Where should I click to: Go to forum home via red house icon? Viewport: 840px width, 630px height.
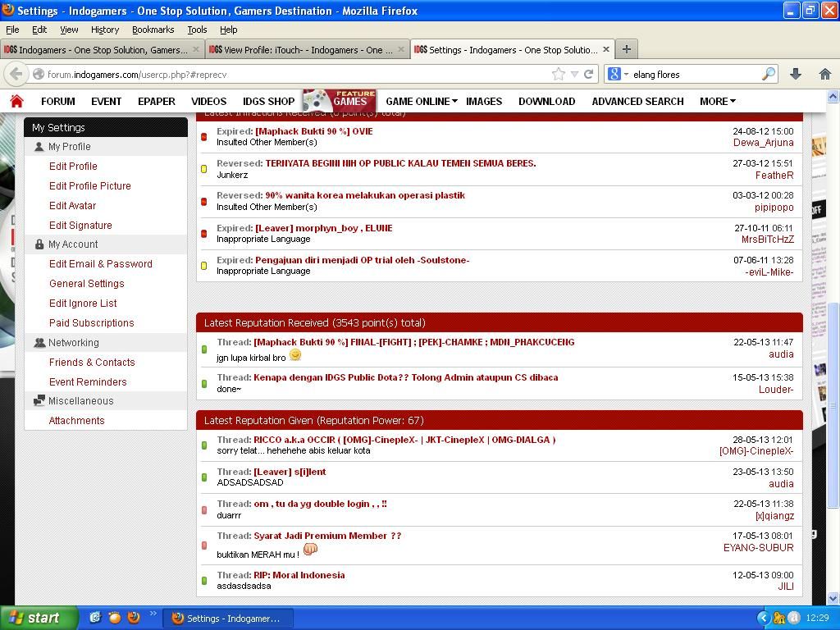pos(16,101)
